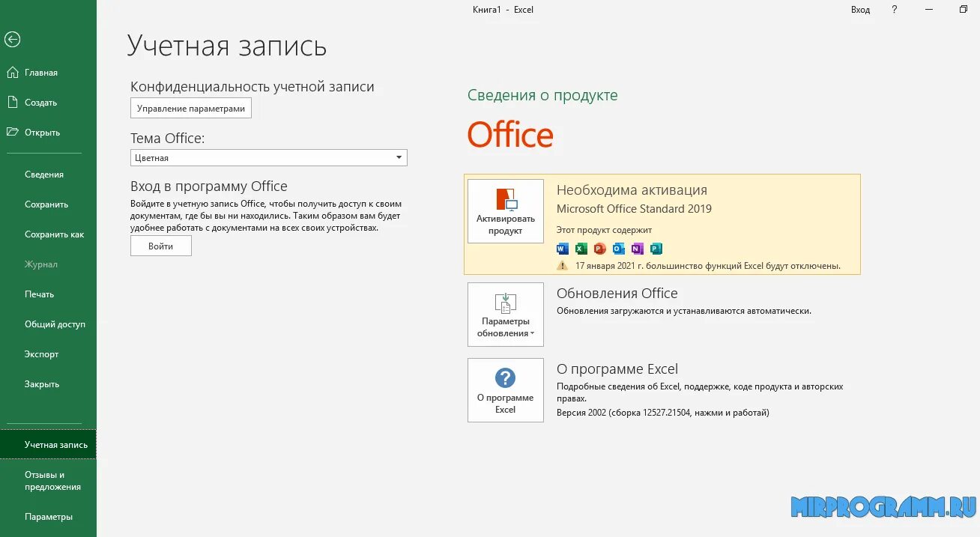Click the new document icon beside Создать
Viewport: 980px width, 537px height.
pos(12,103)
